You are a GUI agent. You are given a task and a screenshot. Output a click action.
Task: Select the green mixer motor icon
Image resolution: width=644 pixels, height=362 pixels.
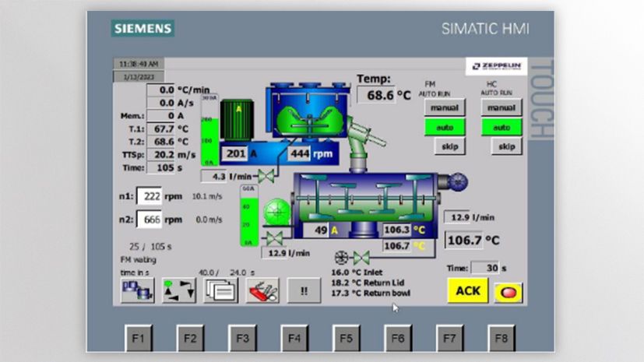tap(238, 121)
